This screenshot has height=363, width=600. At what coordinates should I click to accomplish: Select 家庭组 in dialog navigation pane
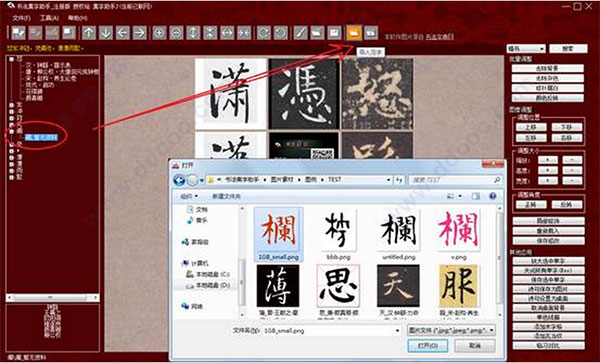(x=195, y=242)
